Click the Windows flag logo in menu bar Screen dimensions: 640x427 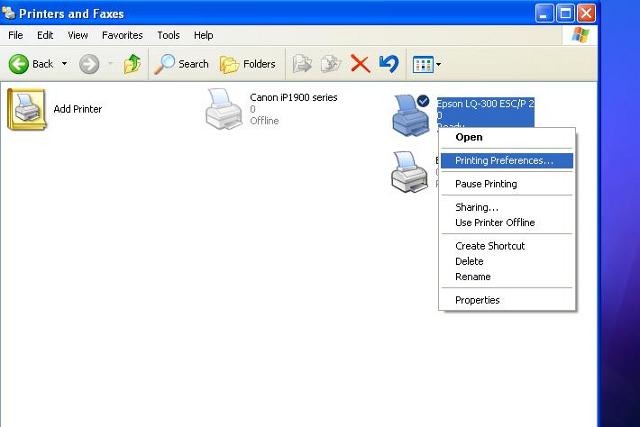[x=580, y=35]
